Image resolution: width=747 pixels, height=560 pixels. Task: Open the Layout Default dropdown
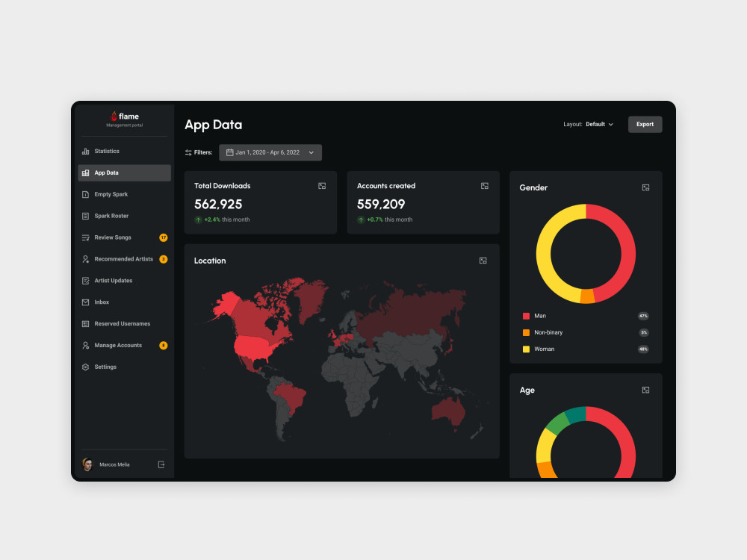589,124
